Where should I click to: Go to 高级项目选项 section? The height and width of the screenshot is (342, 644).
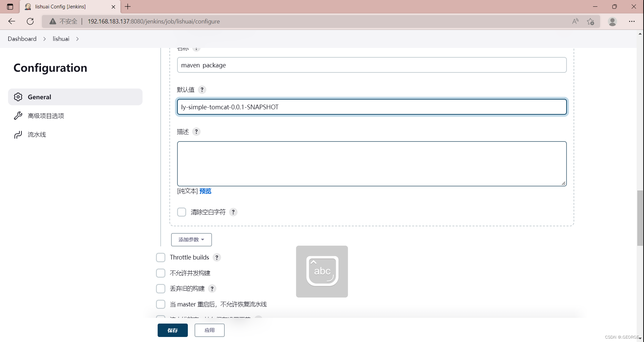[x=46, y=116]
